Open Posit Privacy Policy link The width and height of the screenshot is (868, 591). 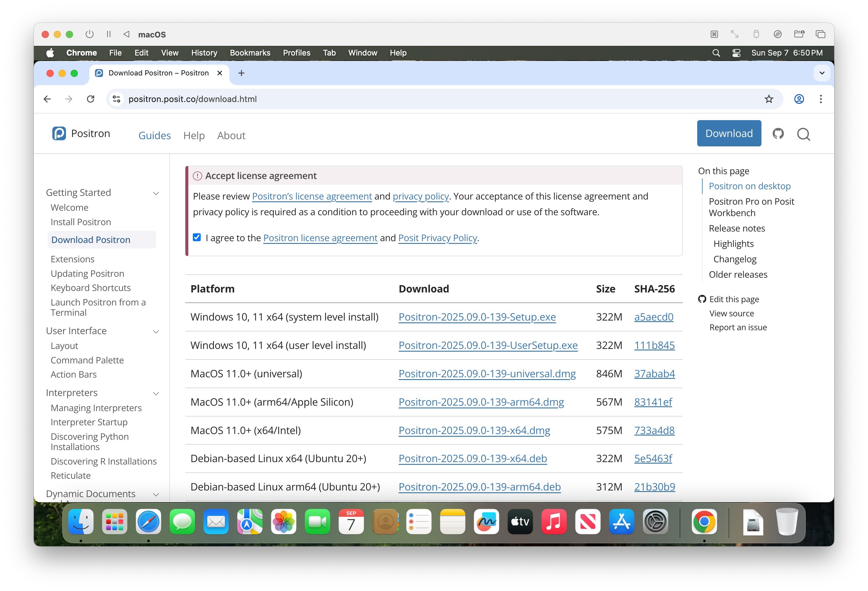(x=438, y=238)
